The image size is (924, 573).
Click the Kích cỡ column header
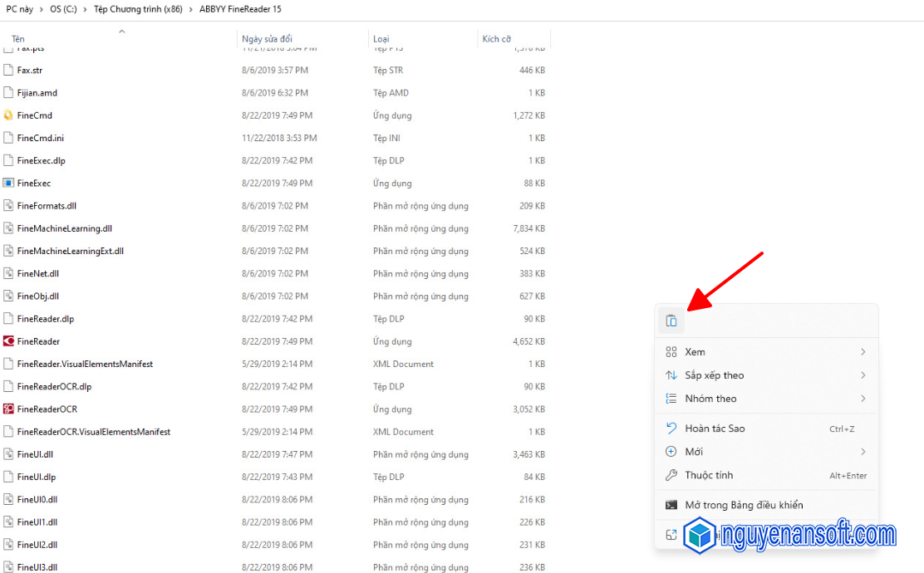[497, 39]
